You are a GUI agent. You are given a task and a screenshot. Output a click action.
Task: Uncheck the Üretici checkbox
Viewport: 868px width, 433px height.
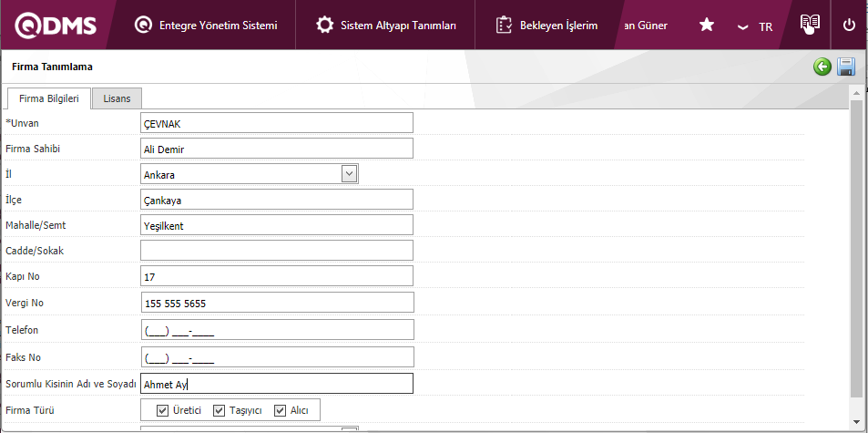click(162, 410)
